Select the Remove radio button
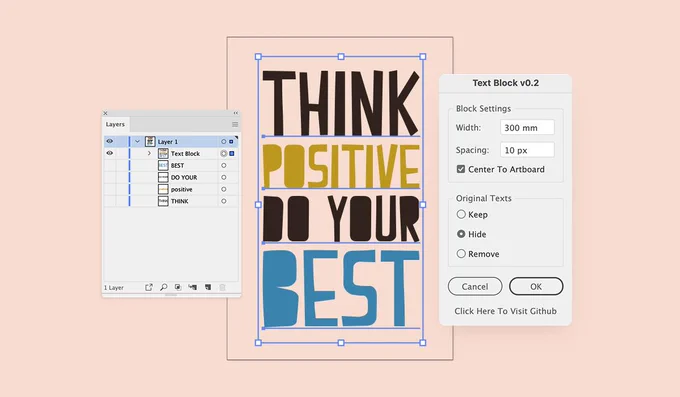The image size is (680, 397). point(461,253)
